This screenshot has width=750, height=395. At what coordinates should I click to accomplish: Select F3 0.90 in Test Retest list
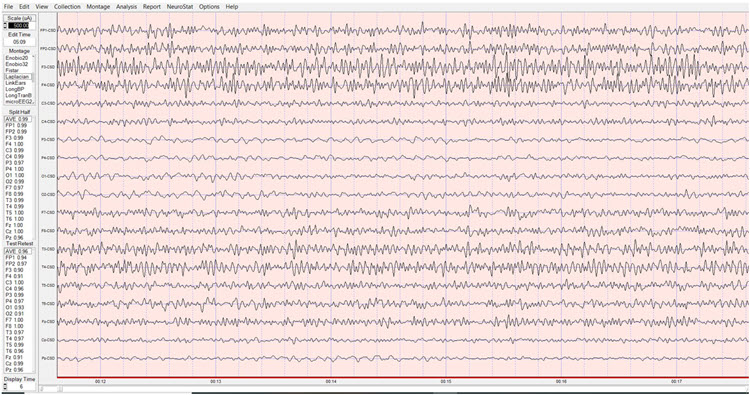(x=14, y=270)
